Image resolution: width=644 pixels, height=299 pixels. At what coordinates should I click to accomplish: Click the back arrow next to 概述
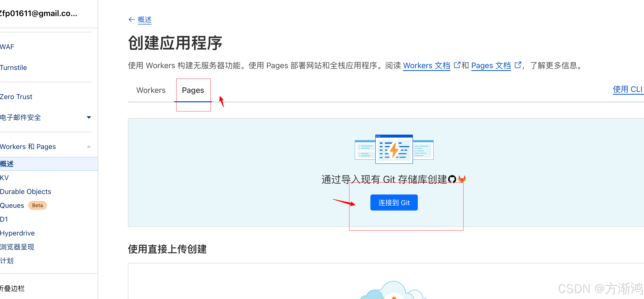[132, 20]
